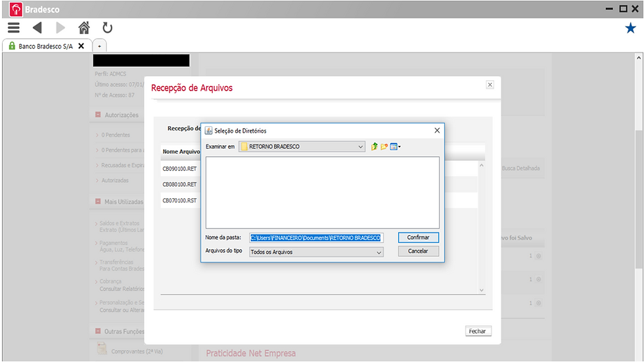
Task: Collapse the Autorizações section
Action: click(98, 115)
